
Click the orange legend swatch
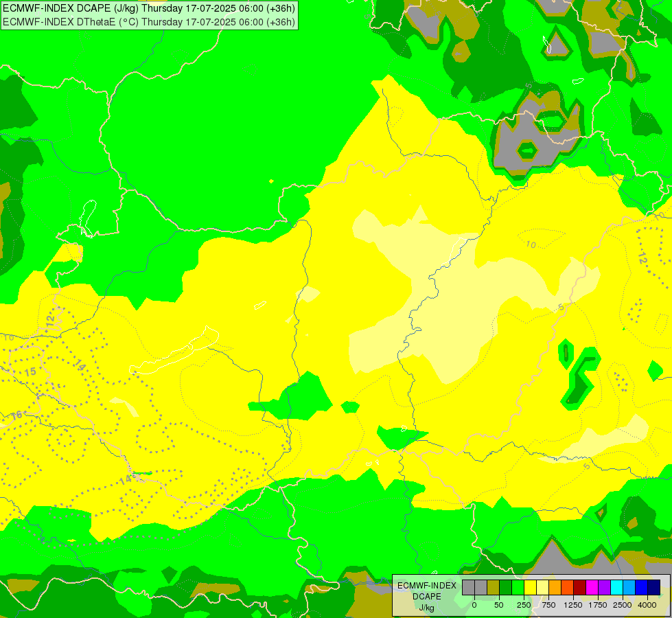(555, 588)
